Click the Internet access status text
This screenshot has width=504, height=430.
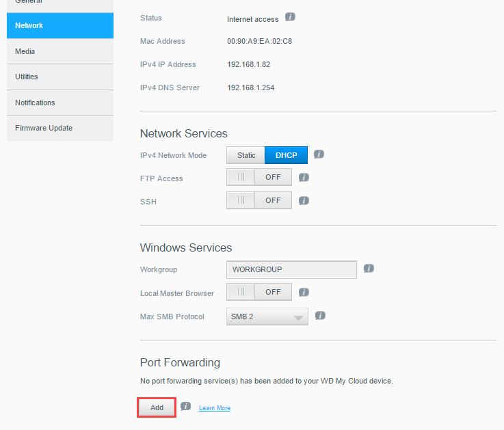[252, 19]
